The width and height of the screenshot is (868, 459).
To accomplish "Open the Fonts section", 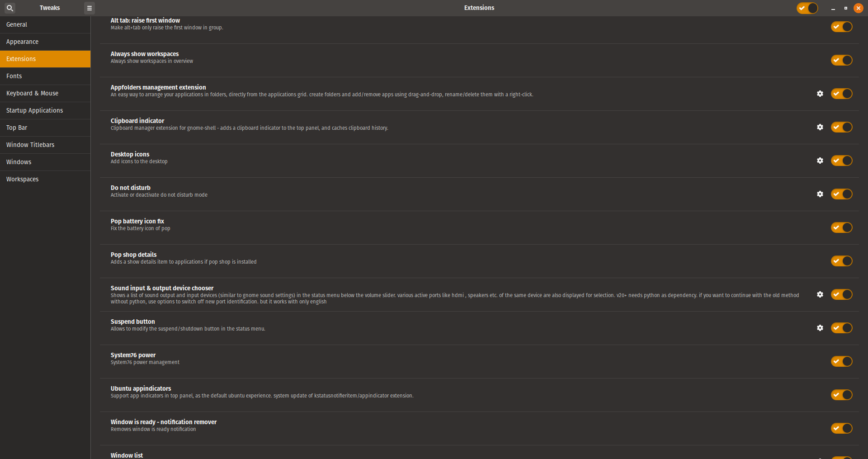I will 45,76.
